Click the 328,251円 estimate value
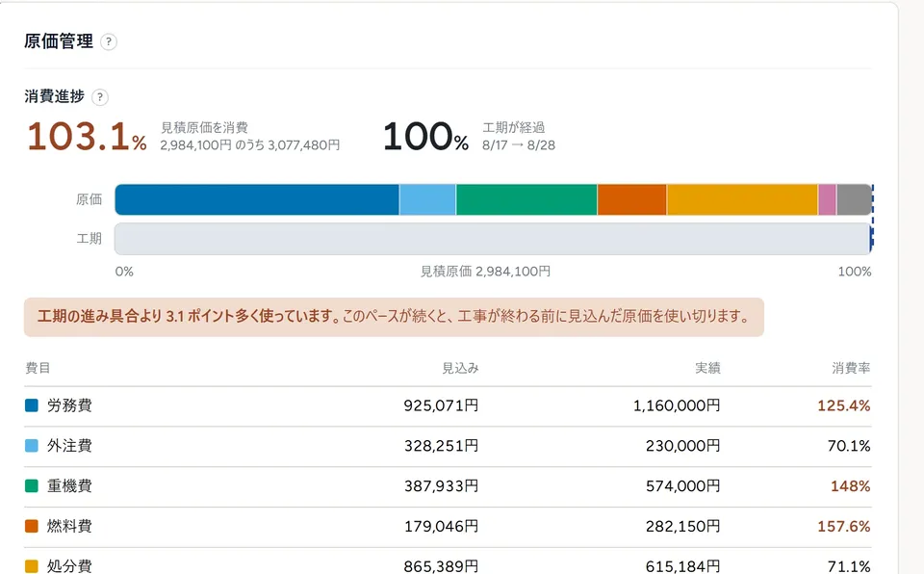The width and height of the screenshot is (924, 574). tap(441, 445)
